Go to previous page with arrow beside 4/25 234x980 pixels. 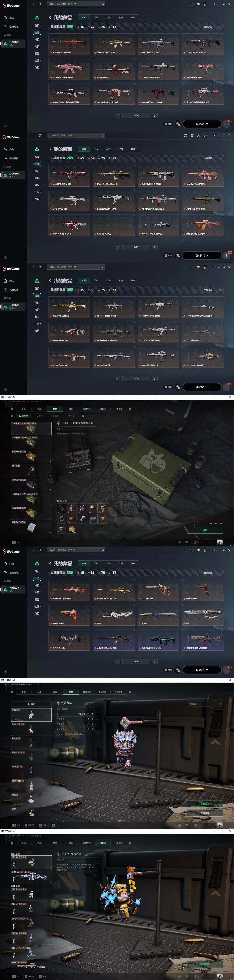pyautogui.click(x=117, y=662)
